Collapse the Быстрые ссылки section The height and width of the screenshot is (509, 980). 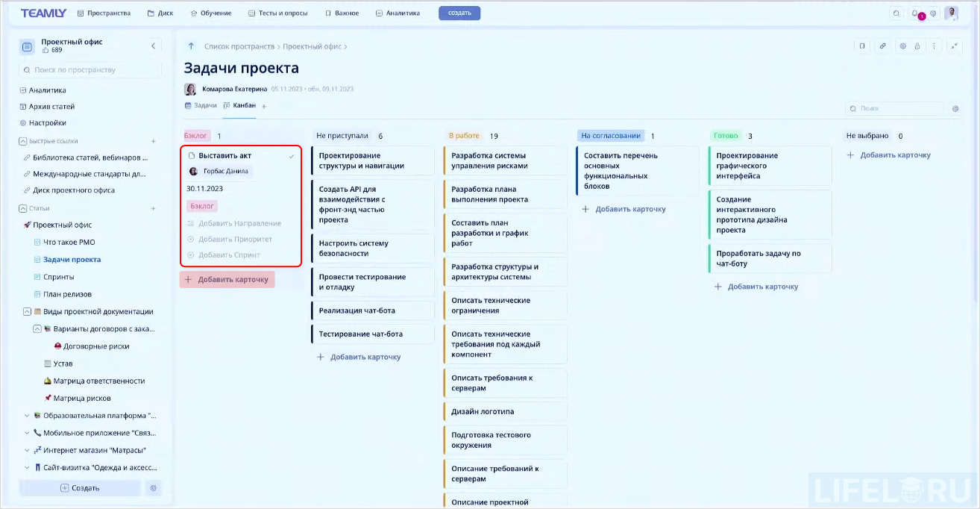click(23, 141)
